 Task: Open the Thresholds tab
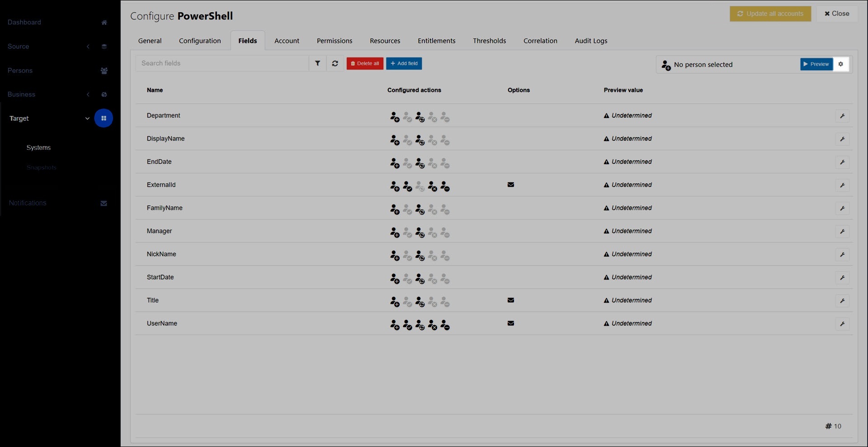coord(489,41)
